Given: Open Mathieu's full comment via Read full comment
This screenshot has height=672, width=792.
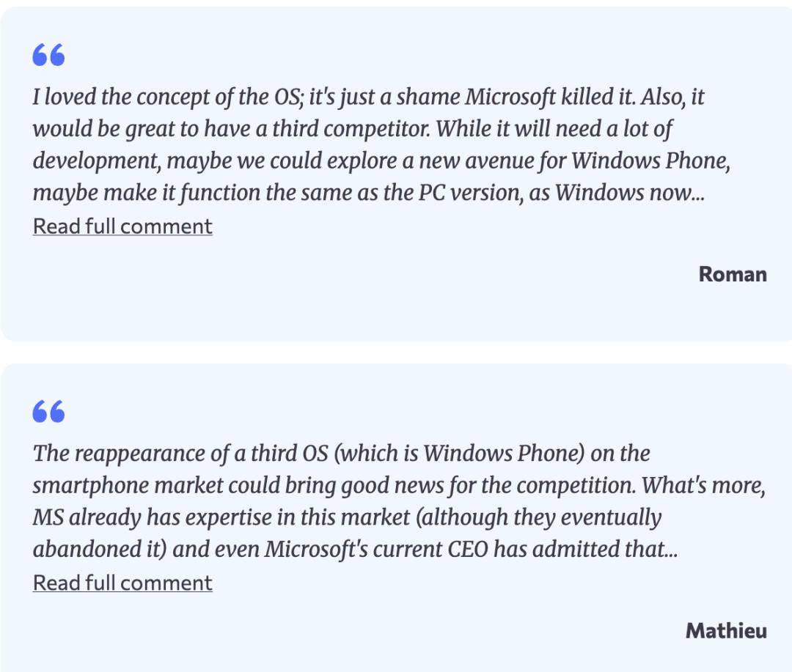Looking at the screenshot, I should [122, 583].
